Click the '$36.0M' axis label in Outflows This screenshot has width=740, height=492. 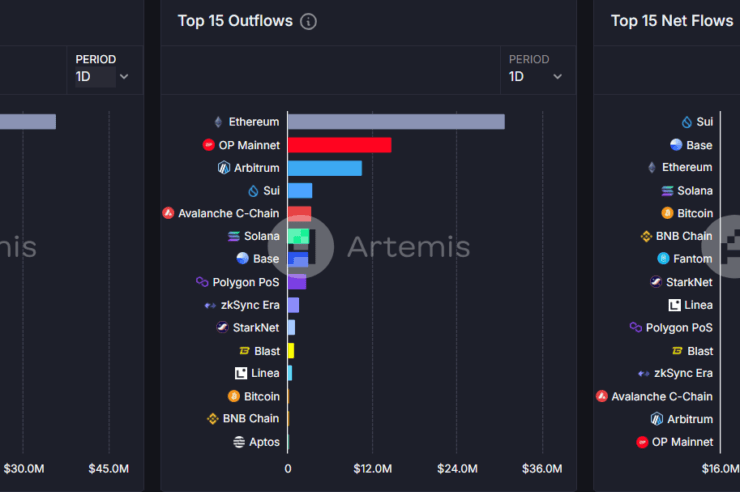click(542, 468)
